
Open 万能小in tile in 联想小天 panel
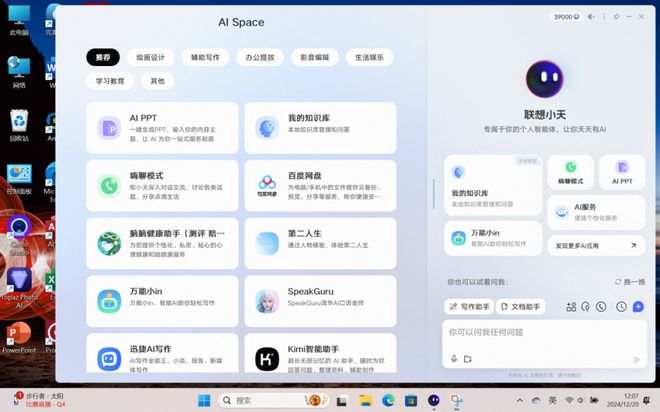(493, 238)
